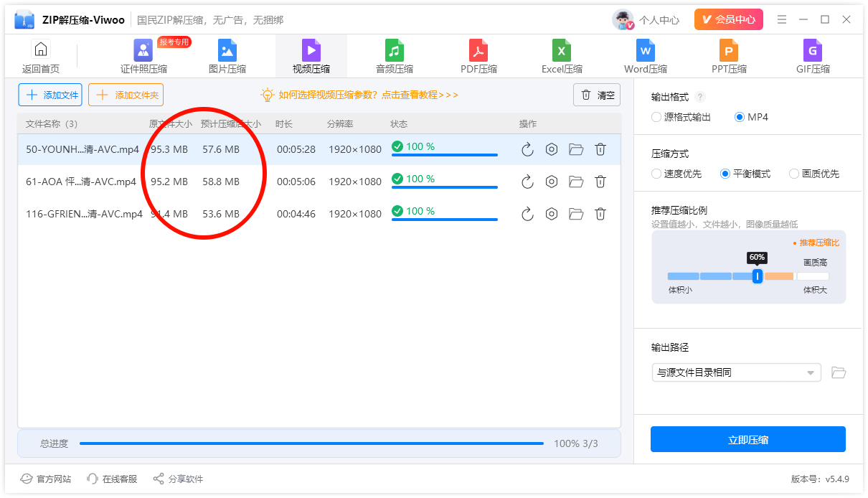868x498 pixels.
Task: Browse output path with folder icon
Action: click(x=839, y=372)
